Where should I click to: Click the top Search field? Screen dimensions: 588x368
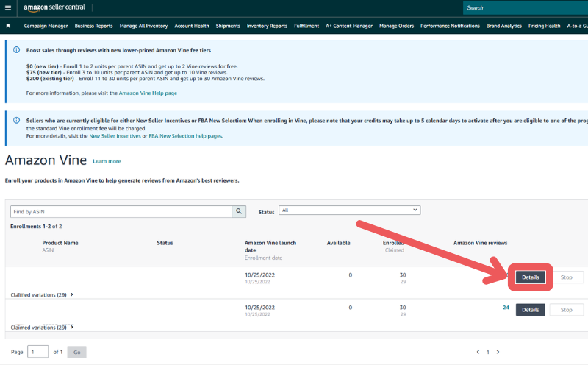coord(526,7)
